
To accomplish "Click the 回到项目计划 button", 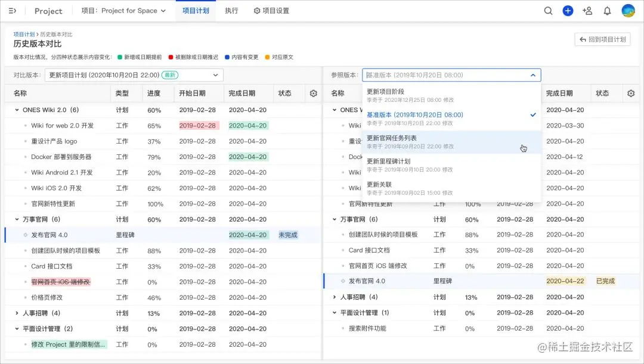I will point(602,39).
